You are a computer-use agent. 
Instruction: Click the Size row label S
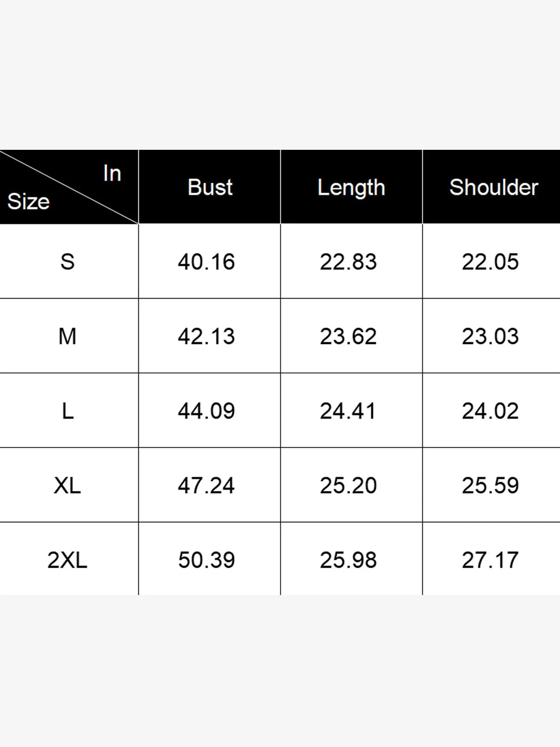tap(68, 261)
